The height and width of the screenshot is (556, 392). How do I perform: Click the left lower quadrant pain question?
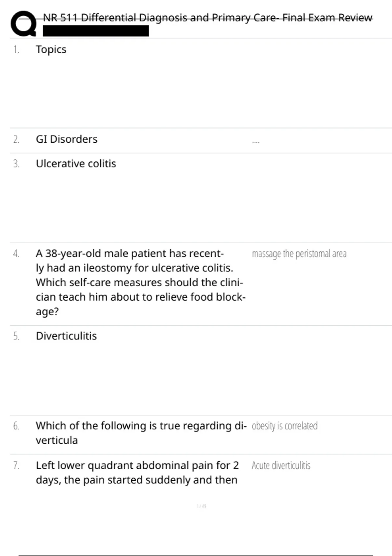137,472
